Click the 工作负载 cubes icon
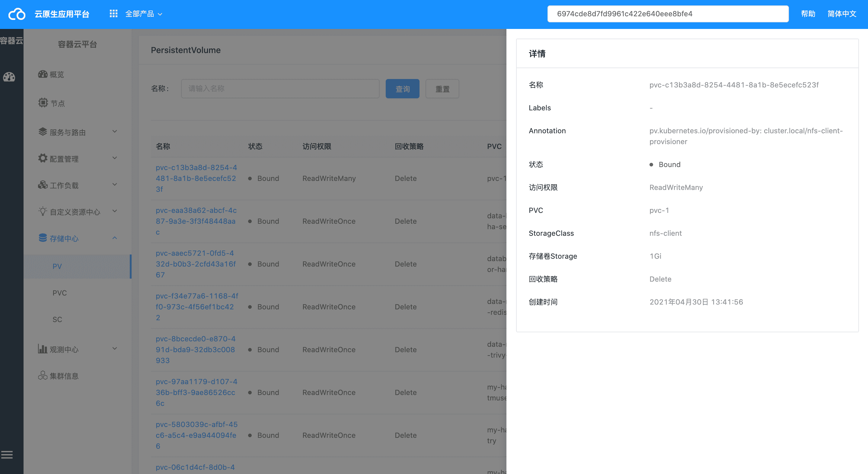 [x=43, y=185]
